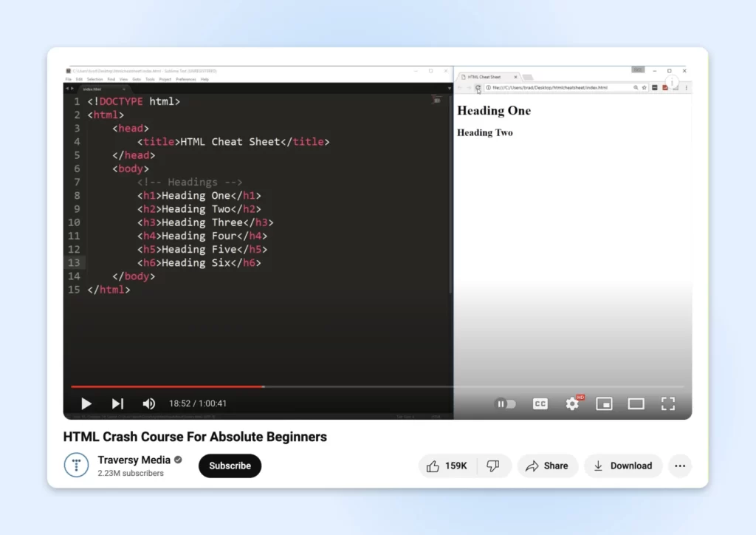Image resolution: width=756 pixels, height=535 pixels.
Task: Close the HTML Cheat Sheet browser tab
Action: (x=515, y=77)
